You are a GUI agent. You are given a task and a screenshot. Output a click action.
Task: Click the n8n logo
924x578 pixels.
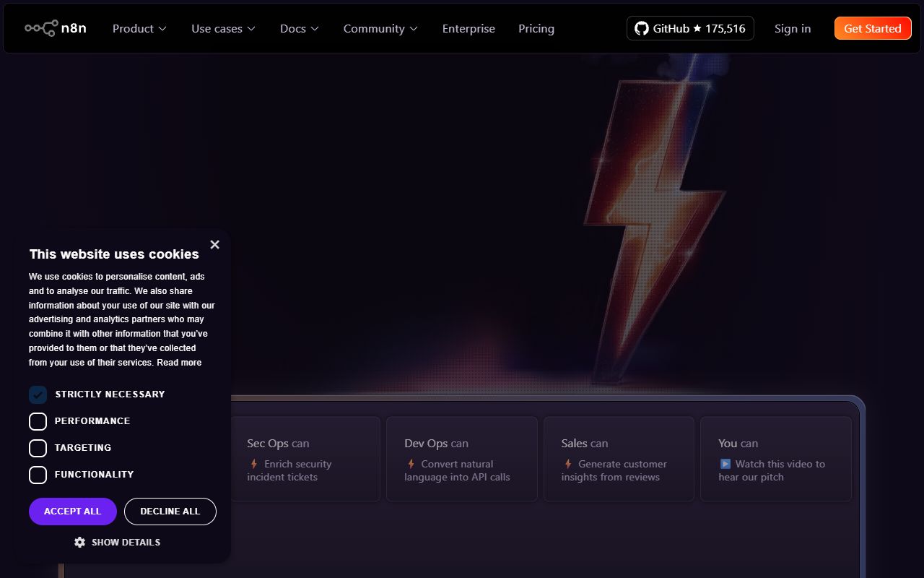click(x=56, y=27)
